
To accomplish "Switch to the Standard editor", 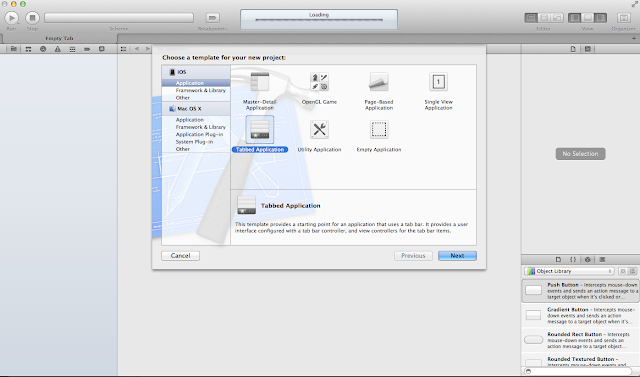I will (x=531, y=18).
